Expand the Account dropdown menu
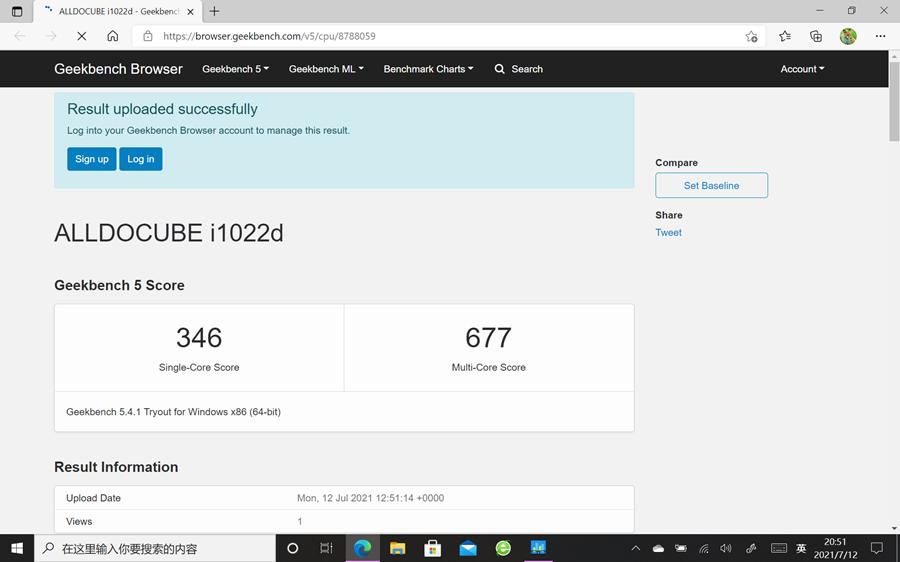The width and height of the screenshot is (900, 562). tap(802, 69)
